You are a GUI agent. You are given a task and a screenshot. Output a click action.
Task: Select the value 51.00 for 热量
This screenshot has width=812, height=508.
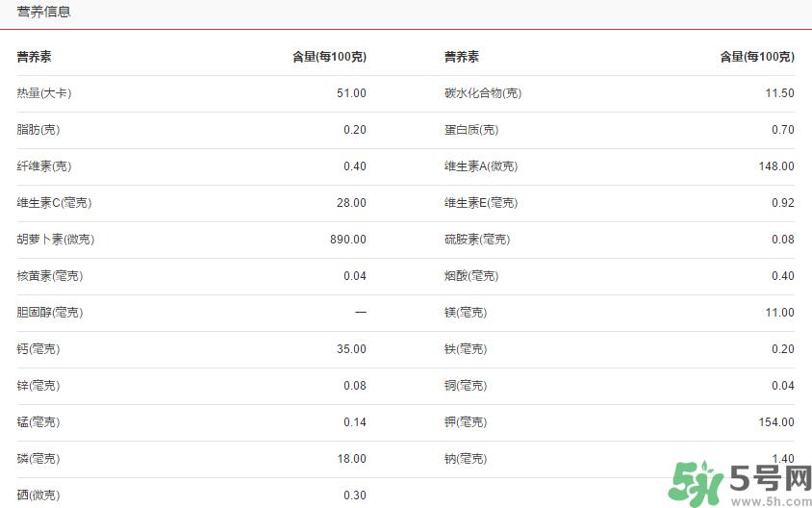[x=351, y=93]
